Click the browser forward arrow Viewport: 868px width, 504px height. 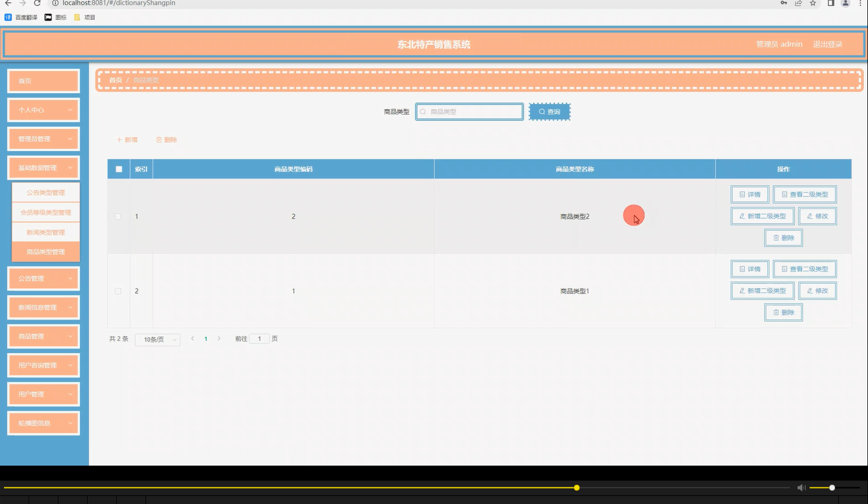[x=23, y=3]
